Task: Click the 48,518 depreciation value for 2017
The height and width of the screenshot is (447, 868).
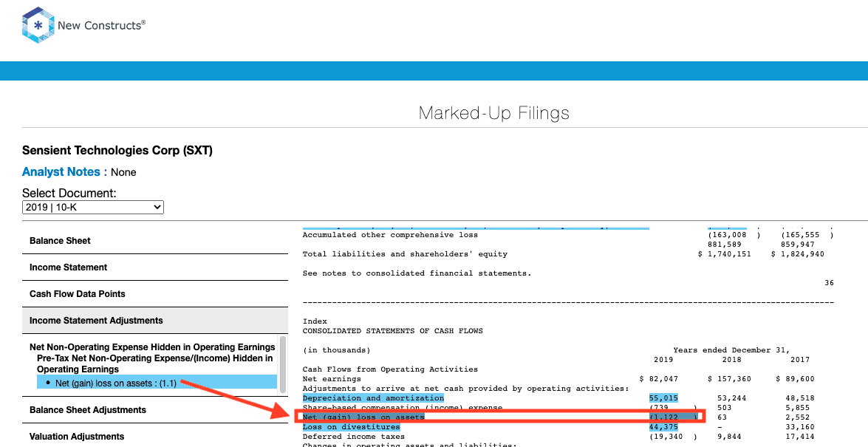Action: click(800, 398)
